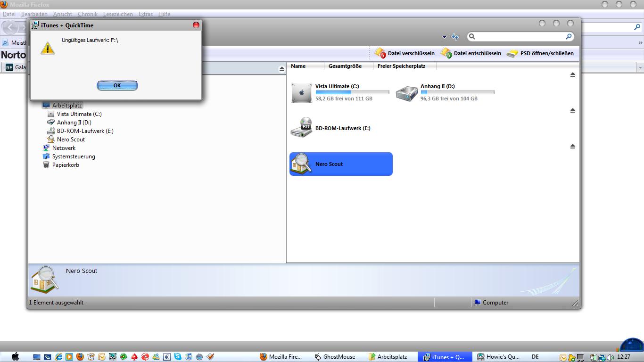Switch to Howie's Qu... taskbar button
644x362 pixels.
click(x=498, y=357)
